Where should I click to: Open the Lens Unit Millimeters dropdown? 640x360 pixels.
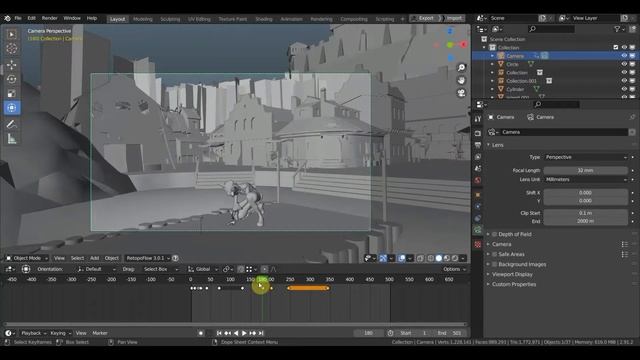[x=585, y=180]
